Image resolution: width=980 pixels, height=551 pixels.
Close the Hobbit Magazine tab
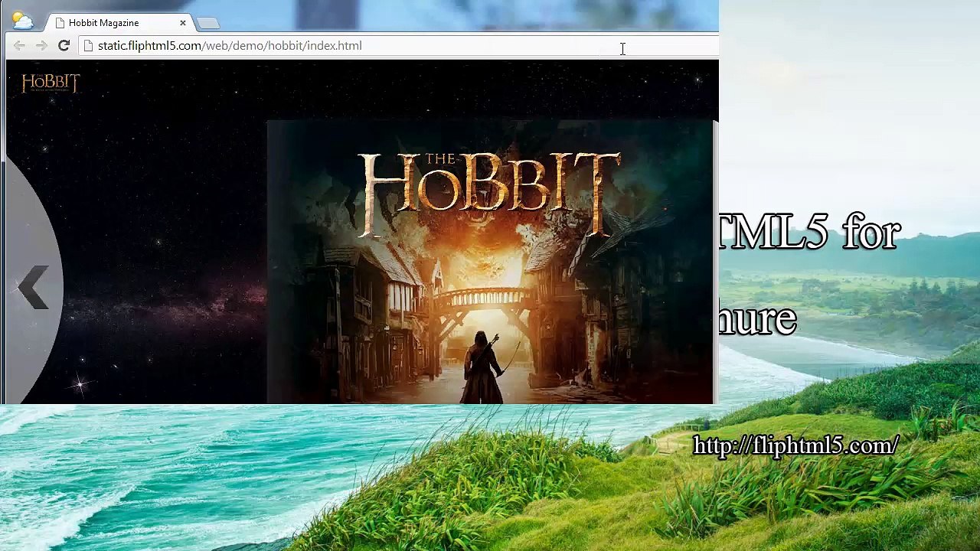(x=183, y=23)
